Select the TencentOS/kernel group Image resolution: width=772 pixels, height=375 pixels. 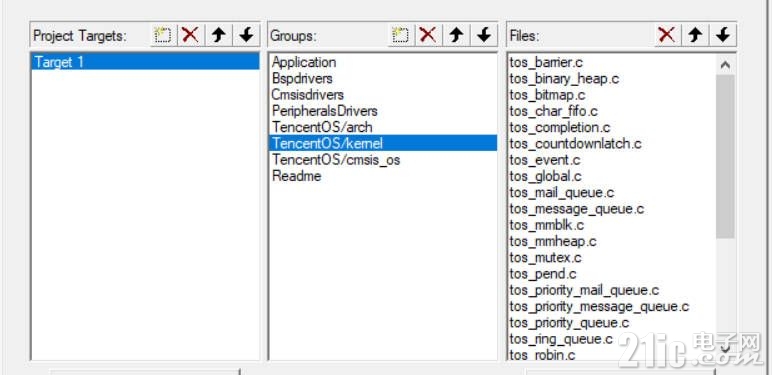pos(383,143)
